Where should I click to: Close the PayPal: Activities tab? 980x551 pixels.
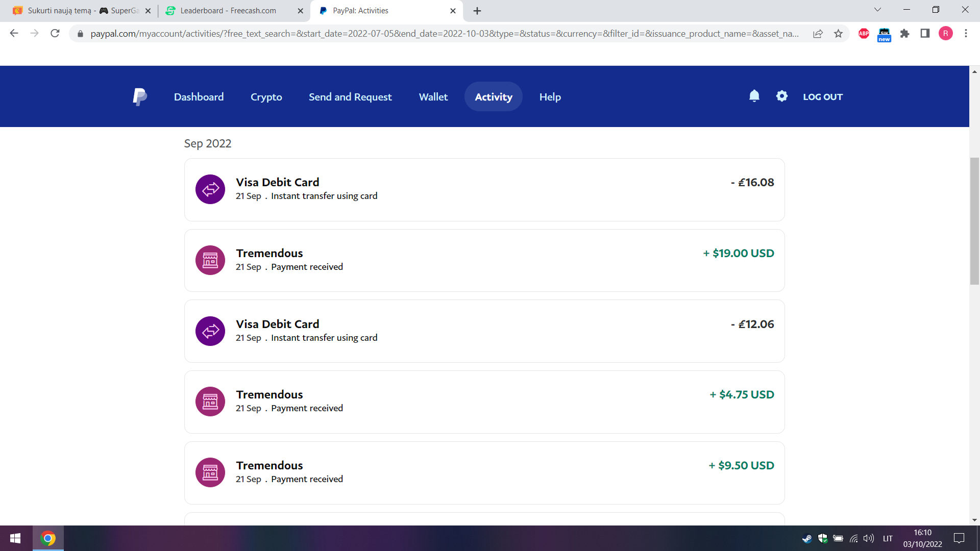point(453,11)
